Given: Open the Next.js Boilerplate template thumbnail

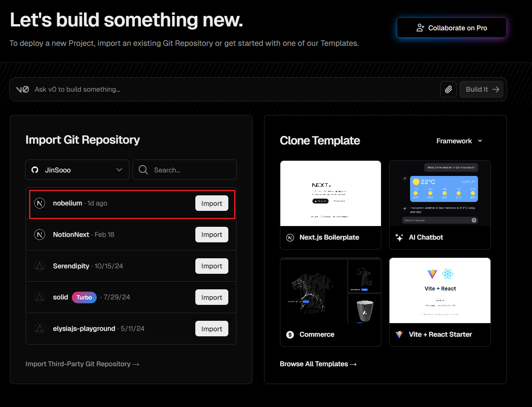Looking at the screenshot, I should coord(330,193).
